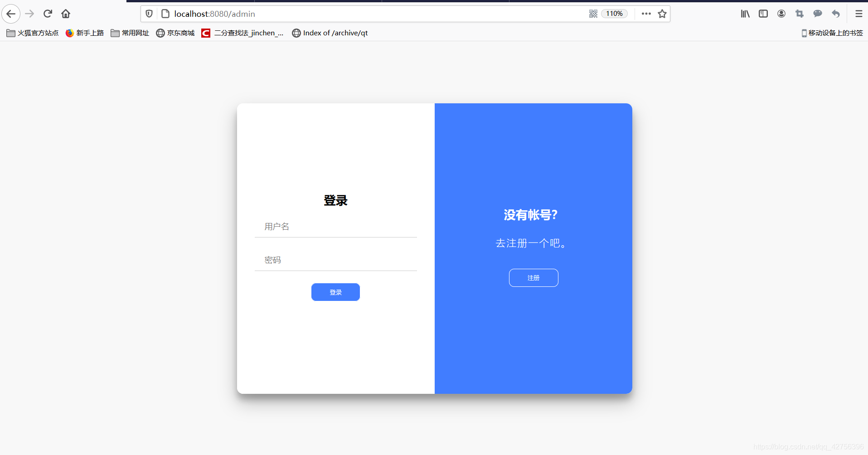
Task: Open Index of /archive/qt bookmark
Action: 330,33
